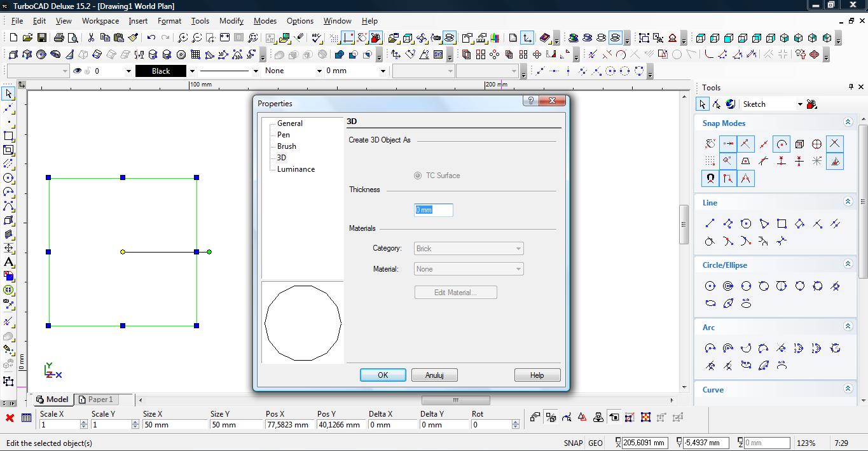This screenshot has width=868, height=451.
Task: Toggle the layer visibility eye icon
Action: [78, 71]
